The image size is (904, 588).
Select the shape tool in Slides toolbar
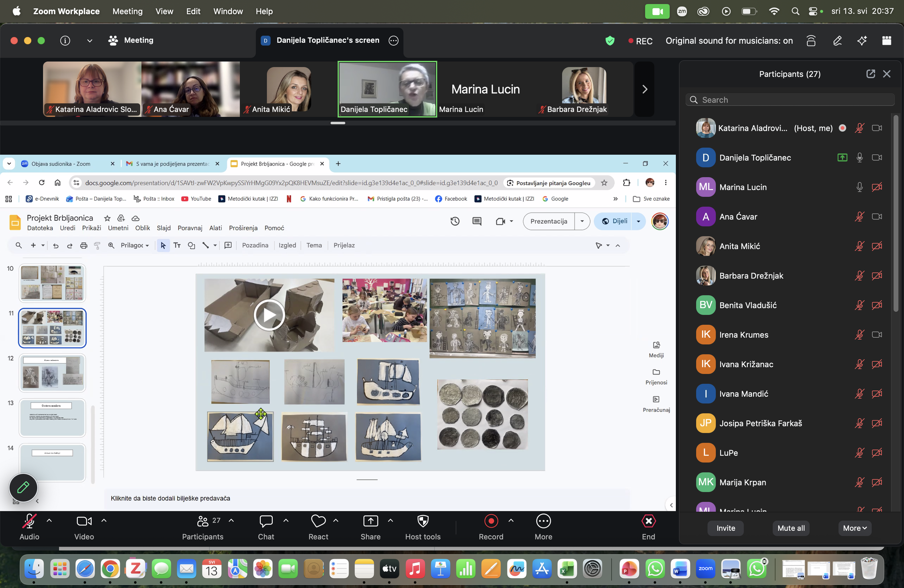(x=191, y=246)
